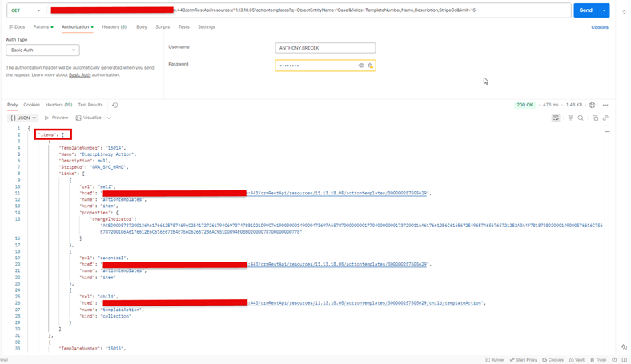The height and width of the screenshot is (364, 631).
Task: Click the Password input field
Action: [x=325, y=66]
